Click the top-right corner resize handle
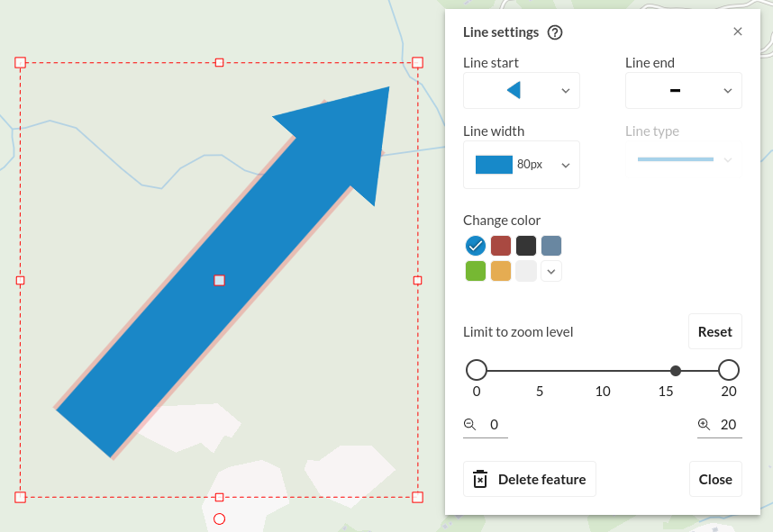Viewport: 773px width, 532px height. pyautogui.click(x=417, y=62)
